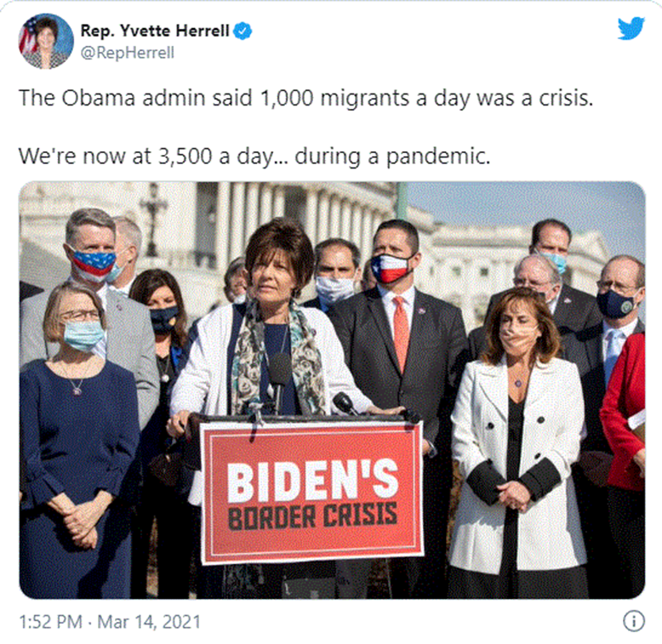This screenshot has height=644, width=662.
Task: Click the Texas flag face mask
Action: point(391,268)
